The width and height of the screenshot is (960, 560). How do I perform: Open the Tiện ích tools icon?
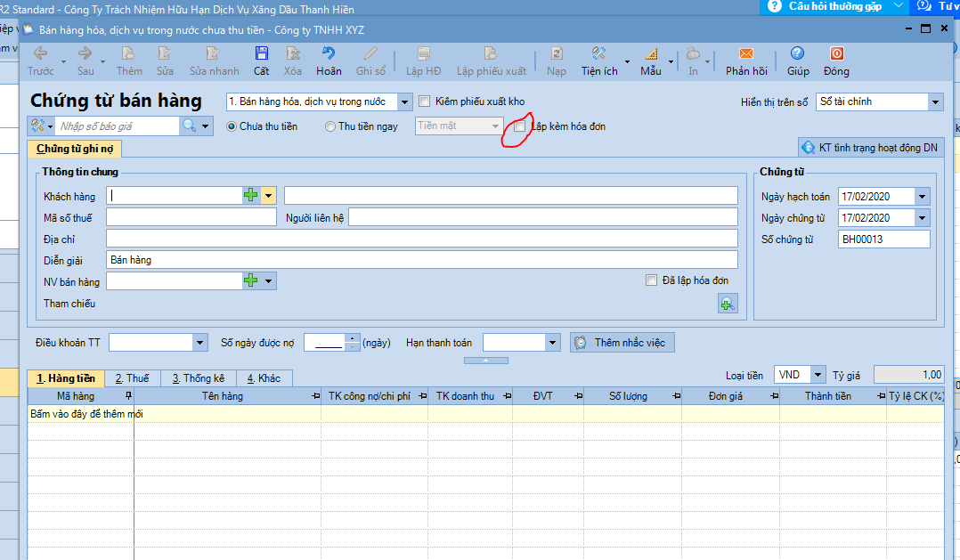pos(598,54)
